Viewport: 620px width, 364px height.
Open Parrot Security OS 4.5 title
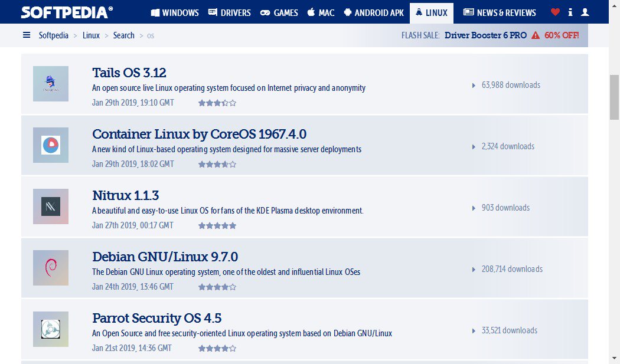156,318
